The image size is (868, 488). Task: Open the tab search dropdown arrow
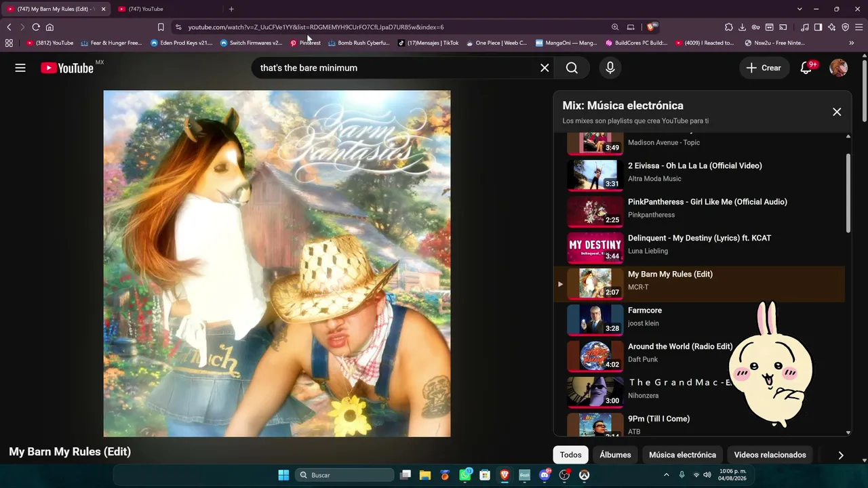(x=800, y=9)
